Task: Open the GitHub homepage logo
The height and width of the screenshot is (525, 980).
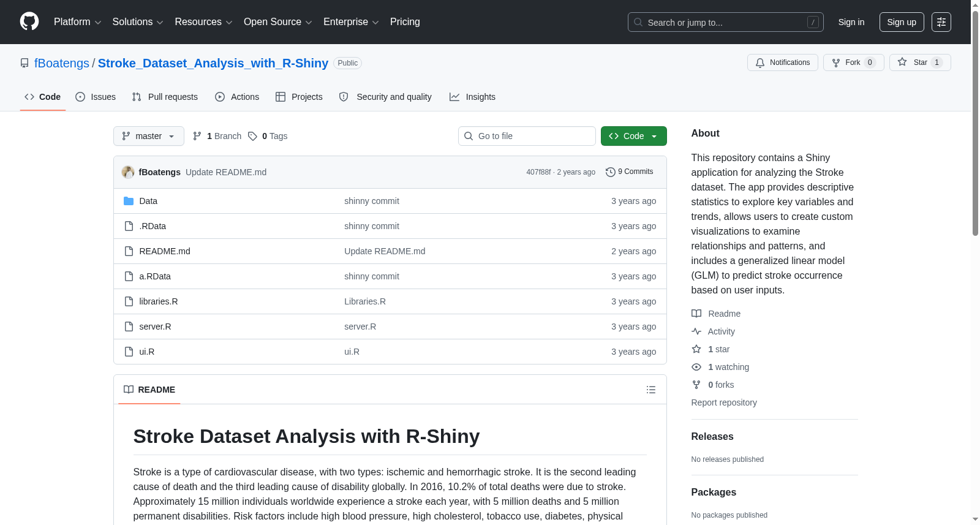Action: (29, 21)
